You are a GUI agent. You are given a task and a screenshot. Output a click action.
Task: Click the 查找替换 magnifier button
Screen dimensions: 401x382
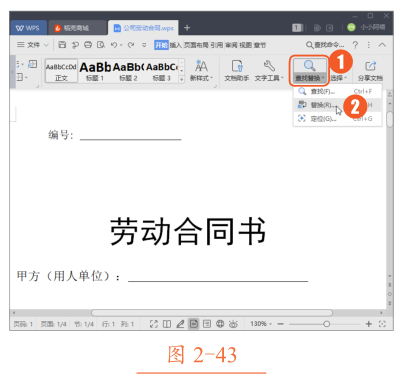(309, 70)
